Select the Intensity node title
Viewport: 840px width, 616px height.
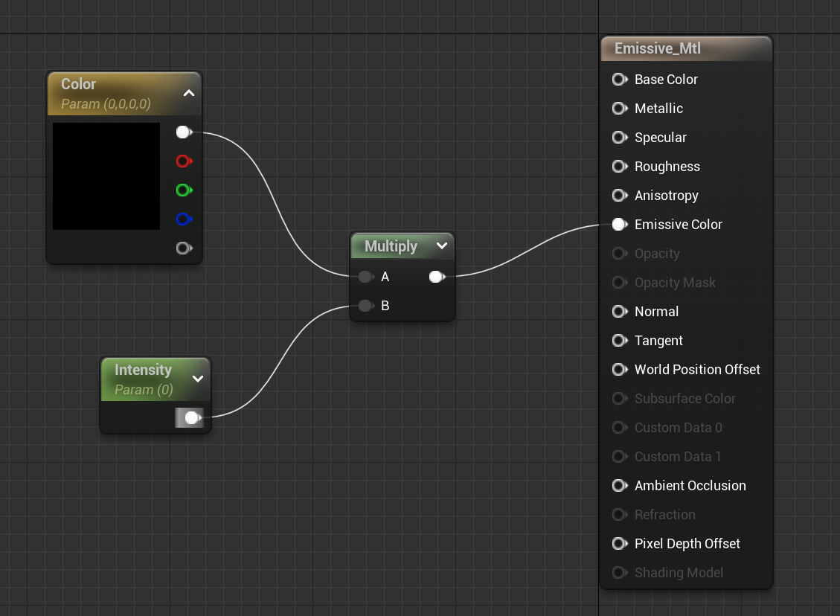[143, 370]
